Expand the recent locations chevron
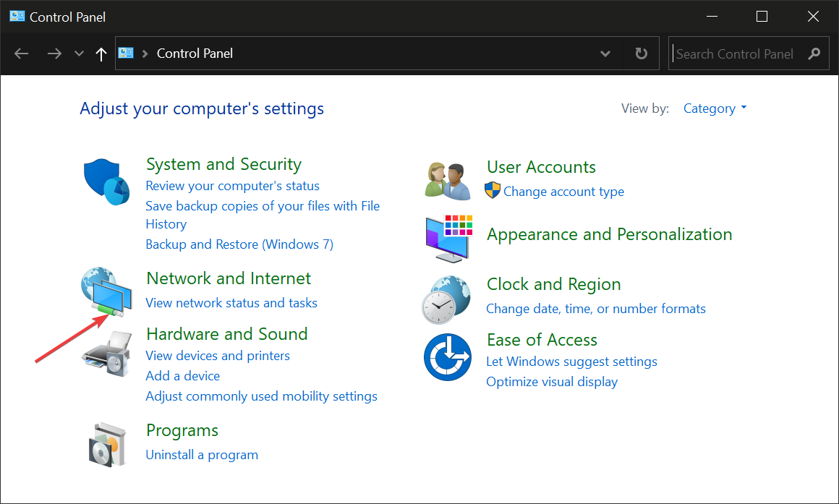The width and height of the screenshot is (839, 504). pos(80,54)
